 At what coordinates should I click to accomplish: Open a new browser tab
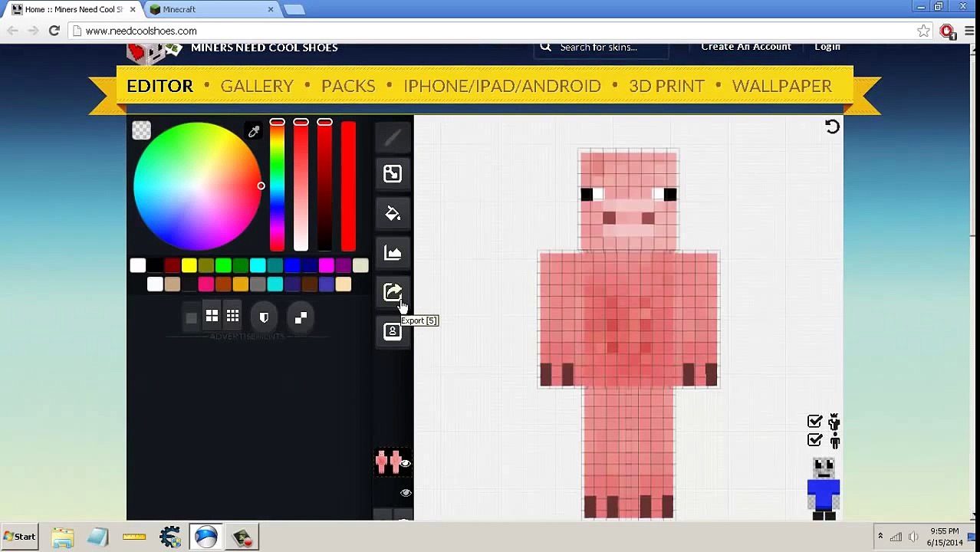coord(294,9)
